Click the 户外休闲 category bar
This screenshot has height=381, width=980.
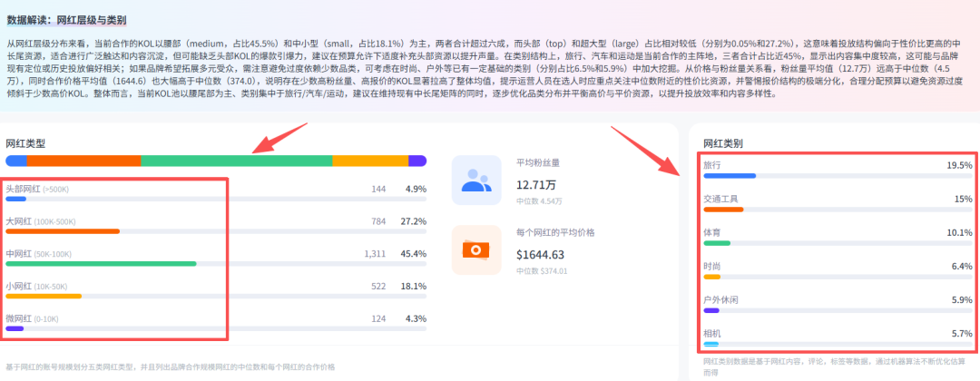coord(838,310)
